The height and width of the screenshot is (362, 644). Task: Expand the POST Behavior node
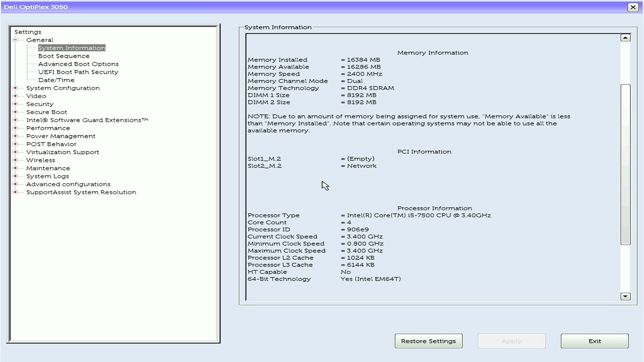(16, 144)
